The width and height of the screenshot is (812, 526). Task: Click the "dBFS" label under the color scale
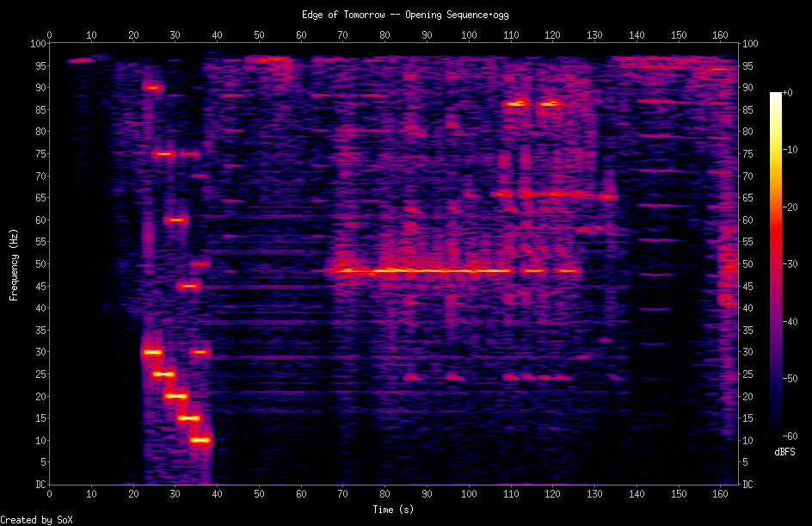pyautogui.click(x=784, y=452)
